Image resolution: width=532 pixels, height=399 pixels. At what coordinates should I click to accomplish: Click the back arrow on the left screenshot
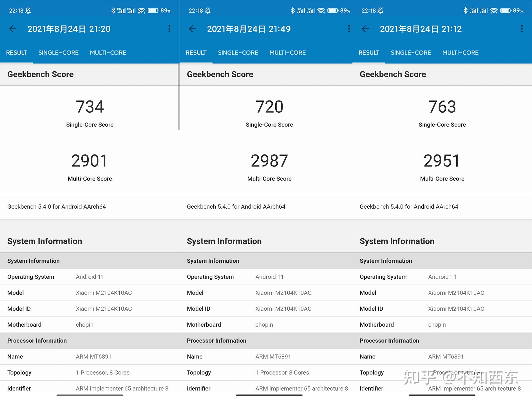tap(13, 29)
